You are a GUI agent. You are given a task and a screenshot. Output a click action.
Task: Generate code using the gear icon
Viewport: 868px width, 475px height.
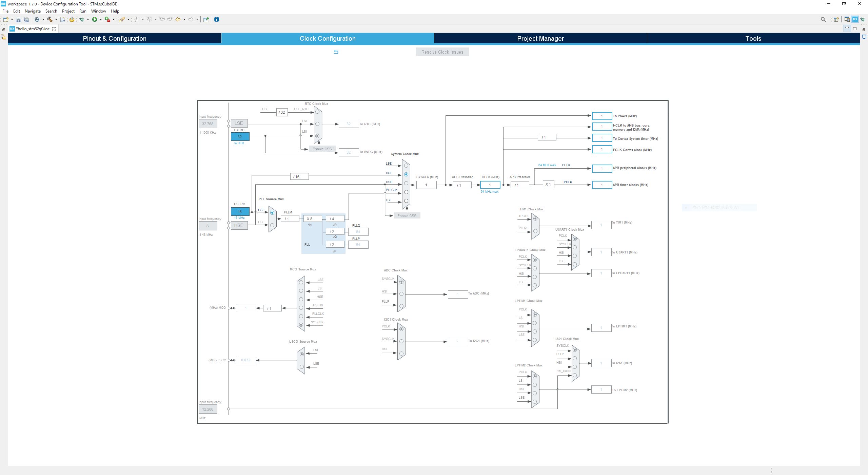[72, 19]
